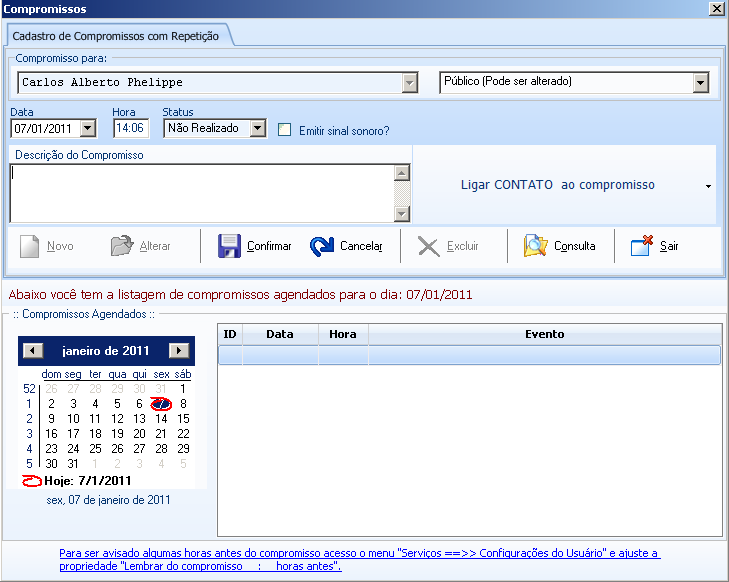This screenshot has width=729, height=582.
Task: Click description scrollbar up arrow
Action: point(402,173)
